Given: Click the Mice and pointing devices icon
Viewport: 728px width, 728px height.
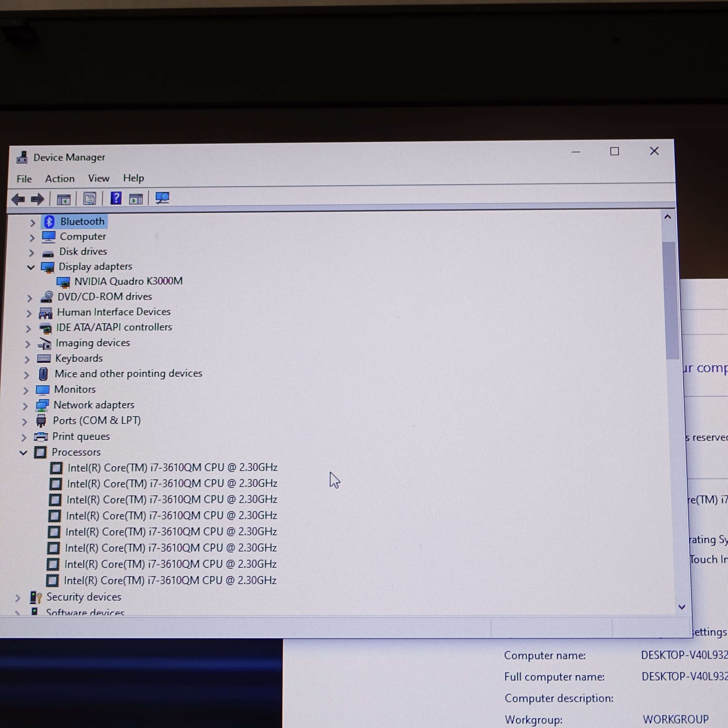Looking at the screenshot, I should tap(43, 374).
